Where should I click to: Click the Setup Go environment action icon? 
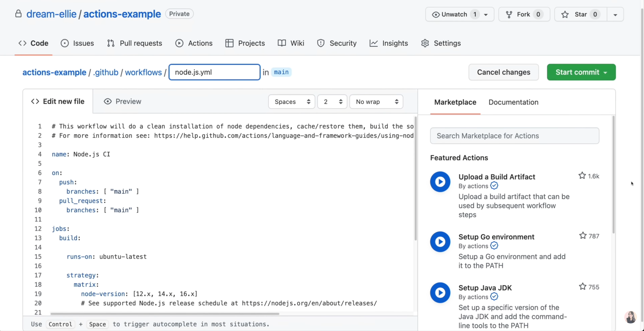(440, 242)
